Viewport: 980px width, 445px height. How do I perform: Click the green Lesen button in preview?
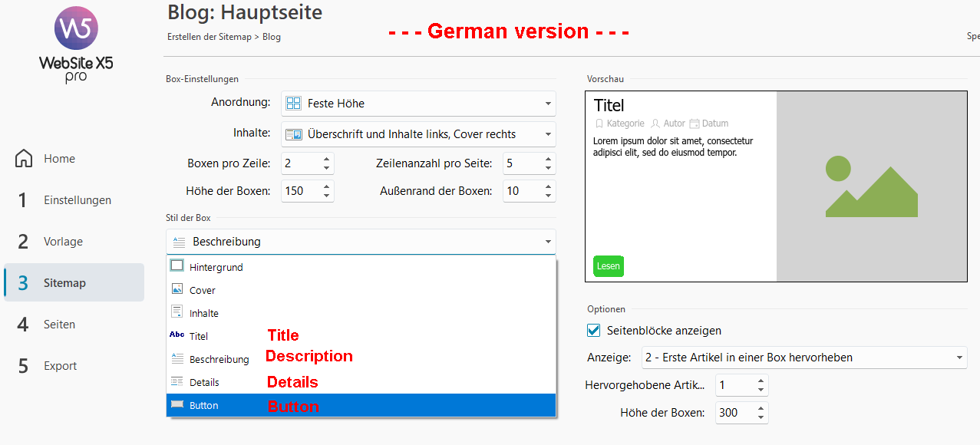[x=608, y=266]
